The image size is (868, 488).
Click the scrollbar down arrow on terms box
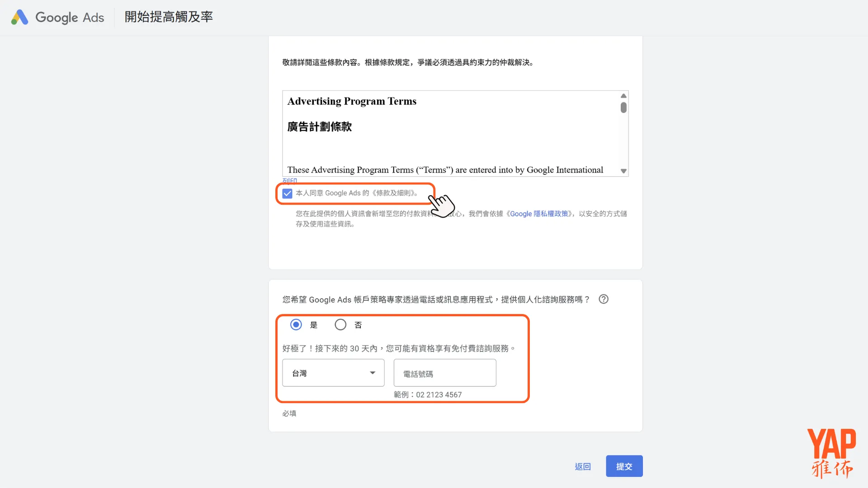(x=623, y=171)
